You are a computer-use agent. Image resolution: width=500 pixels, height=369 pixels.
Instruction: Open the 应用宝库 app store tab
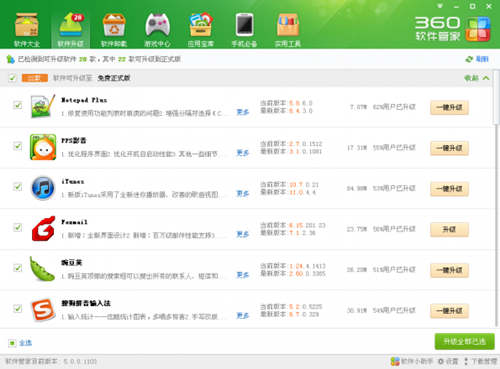click(201, 30)
